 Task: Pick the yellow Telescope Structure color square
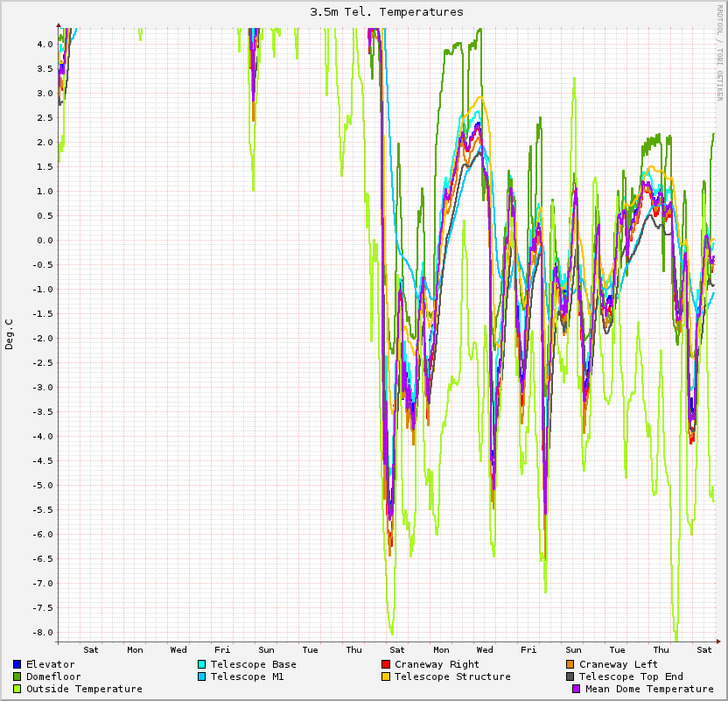[386, 676]
